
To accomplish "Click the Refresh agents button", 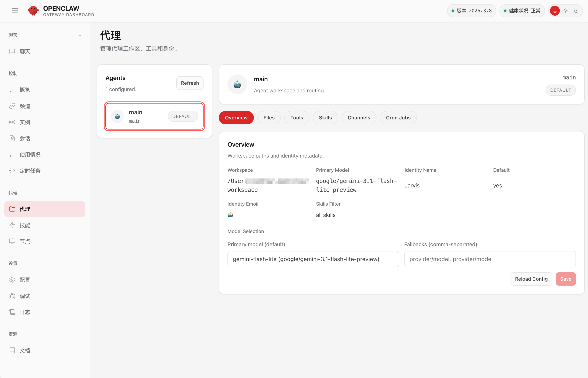I will [x=190, y=83].
